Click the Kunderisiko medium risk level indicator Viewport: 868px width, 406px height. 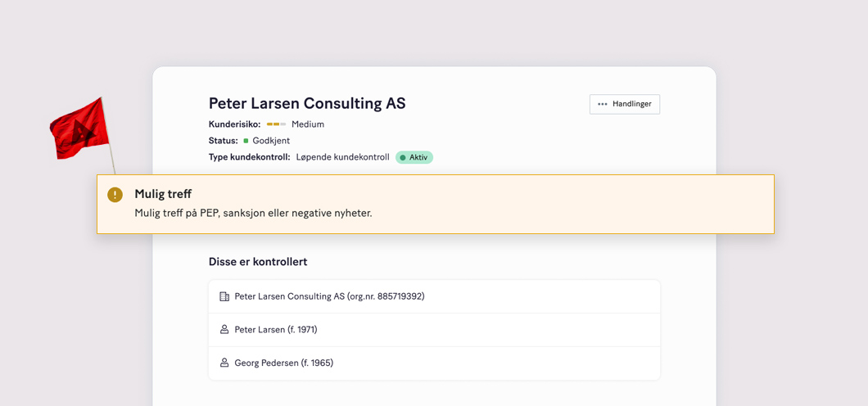tap(276, 124)
